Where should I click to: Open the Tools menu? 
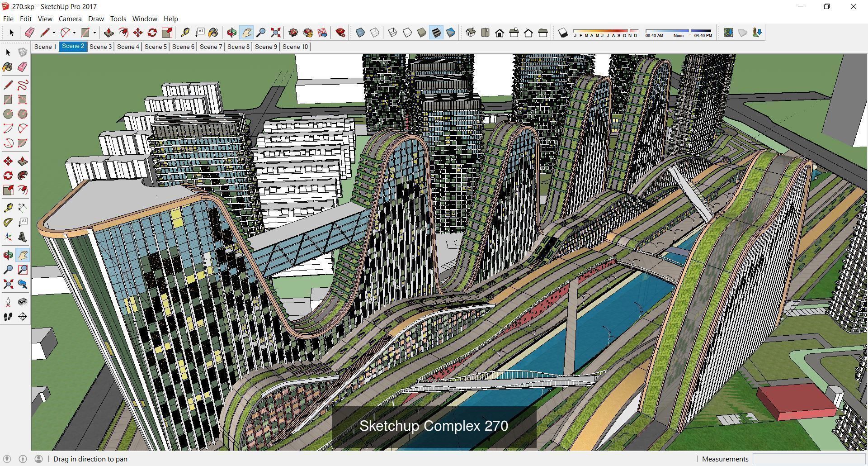(x=118, y=19)
